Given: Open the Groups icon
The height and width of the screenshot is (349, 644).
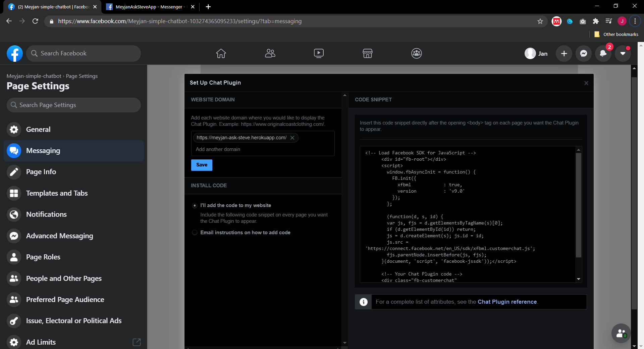Looking at the screenshot, I should tap(417, 53).
